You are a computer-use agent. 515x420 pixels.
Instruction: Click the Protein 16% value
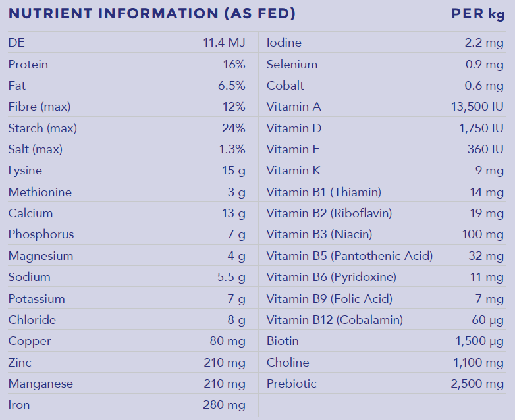[x=234, y=65]
